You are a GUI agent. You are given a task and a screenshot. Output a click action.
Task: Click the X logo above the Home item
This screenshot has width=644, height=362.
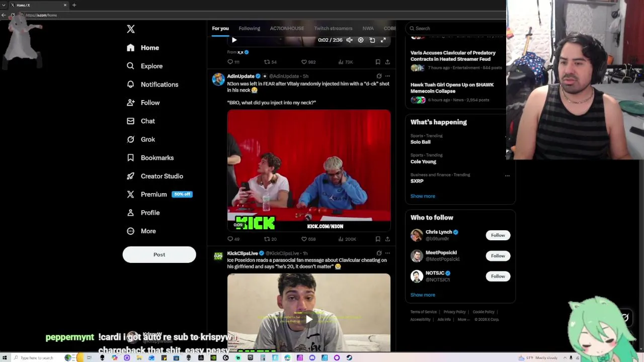(x=131, y=29)
